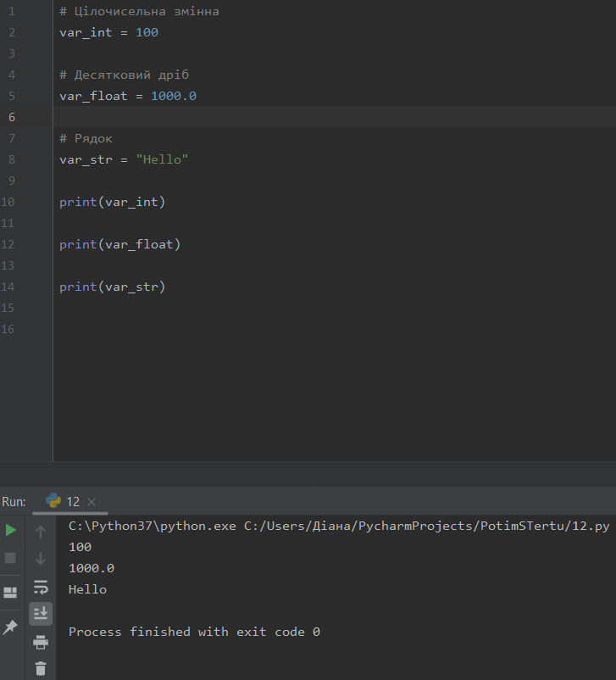The image size is (616, 680).
Task: Close the 12 run tab
Action: pos(92,502)
